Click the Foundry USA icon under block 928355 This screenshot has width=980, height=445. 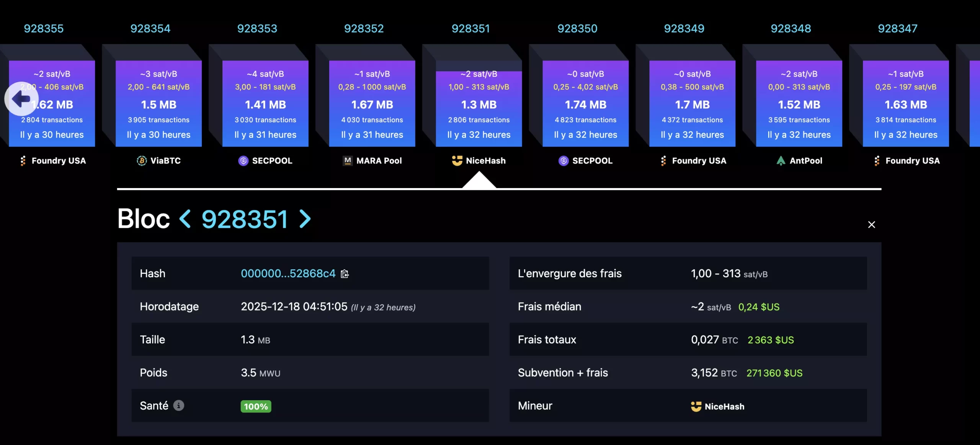click(23, 161)
